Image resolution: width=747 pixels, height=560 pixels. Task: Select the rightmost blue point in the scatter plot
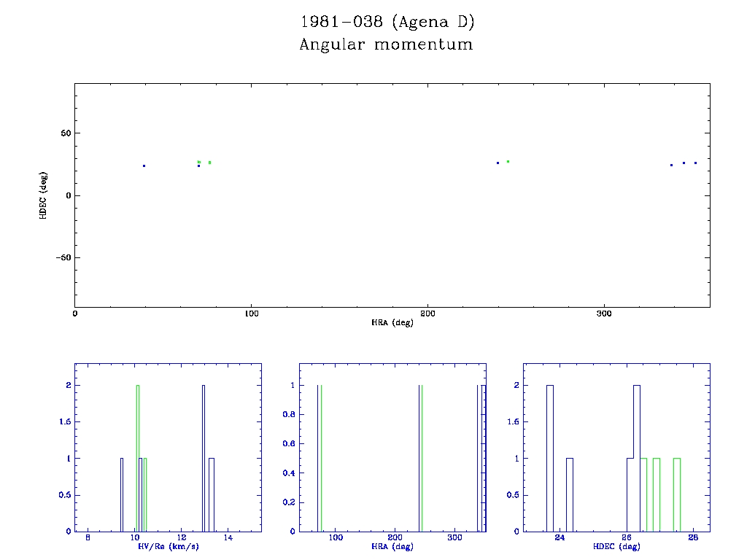tap(695, 163)
